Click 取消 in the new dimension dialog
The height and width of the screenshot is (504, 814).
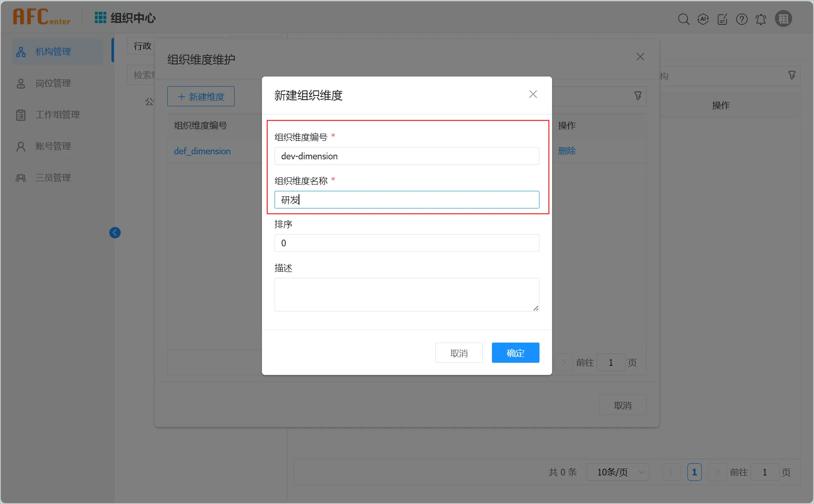click(458, 353)
